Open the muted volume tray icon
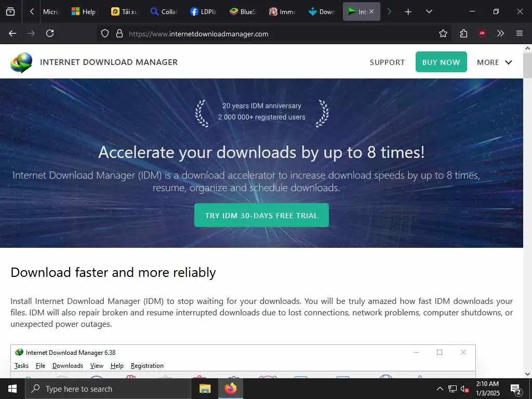The image size is (532, 399). (464, 389)
